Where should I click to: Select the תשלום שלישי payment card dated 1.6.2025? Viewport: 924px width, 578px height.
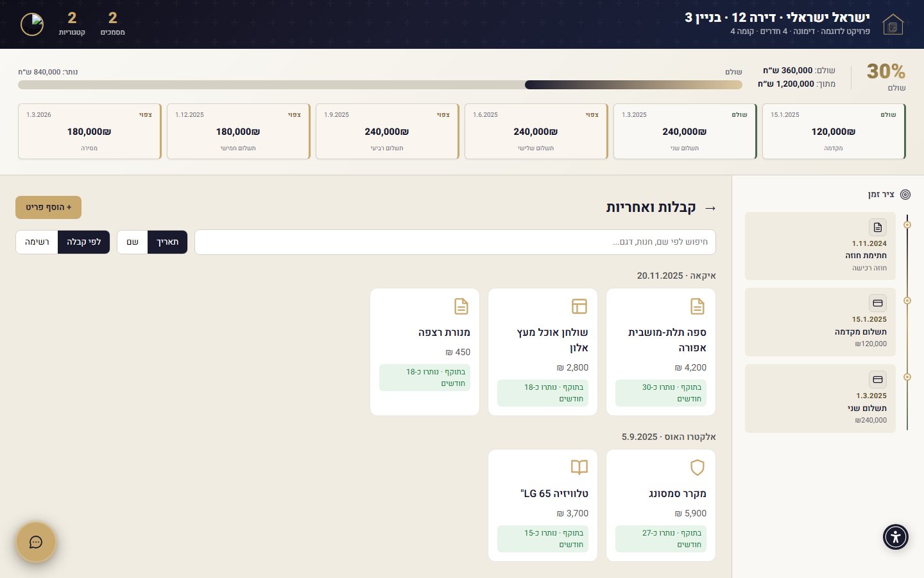tap(536, 132)
